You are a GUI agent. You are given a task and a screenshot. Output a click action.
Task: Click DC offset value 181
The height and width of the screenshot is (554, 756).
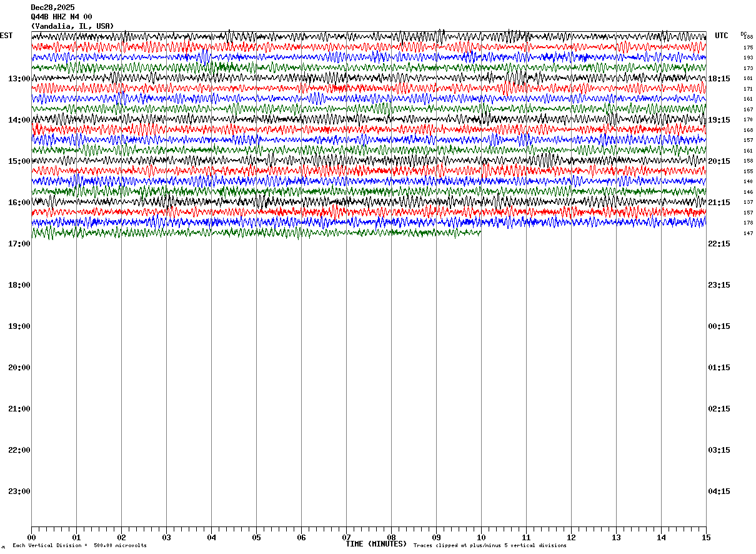point(748,79)
